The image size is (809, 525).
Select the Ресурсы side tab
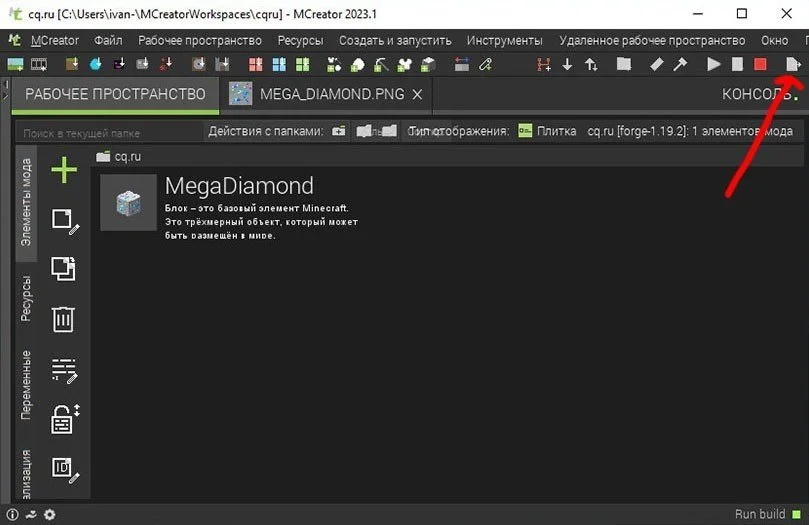point(26,299)
